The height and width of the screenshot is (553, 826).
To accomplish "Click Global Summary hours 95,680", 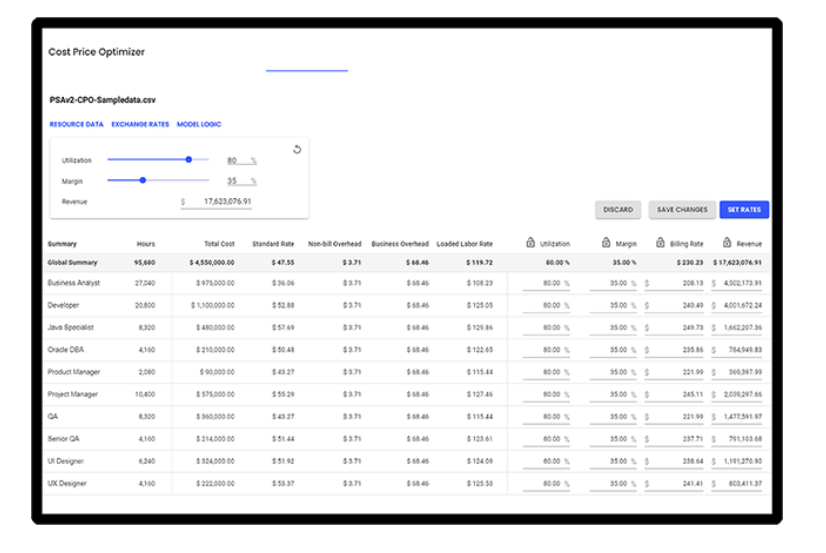I will tap(144, 262).
